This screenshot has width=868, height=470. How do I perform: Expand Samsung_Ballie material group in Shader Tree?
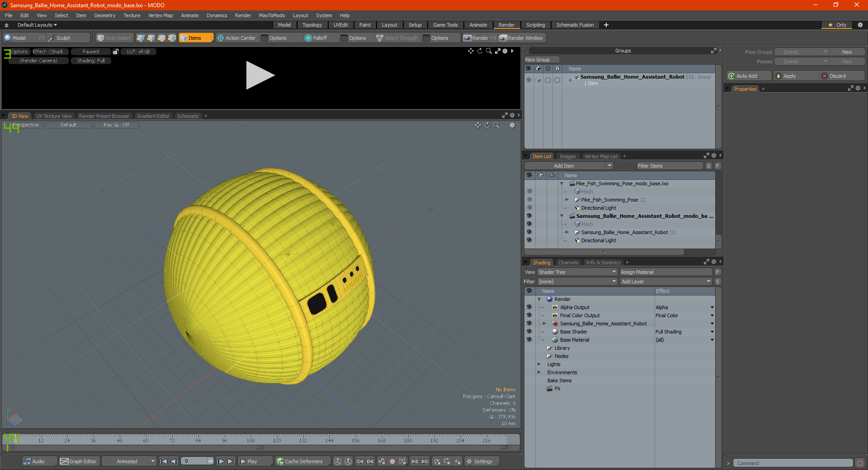point(544,324)
